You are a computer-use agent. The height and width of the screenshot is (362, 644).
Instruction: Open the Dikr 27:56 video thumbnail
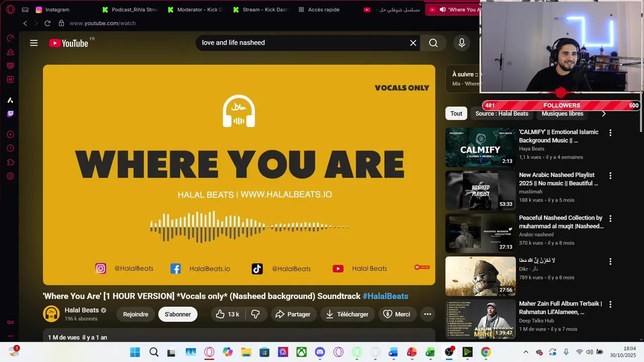[480, 276]
